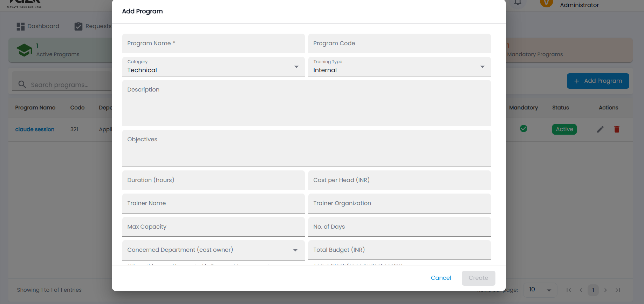The width and height of the screenshot is (644, 304).
Task: Click the Program Code input field
Action: [399, 43]
